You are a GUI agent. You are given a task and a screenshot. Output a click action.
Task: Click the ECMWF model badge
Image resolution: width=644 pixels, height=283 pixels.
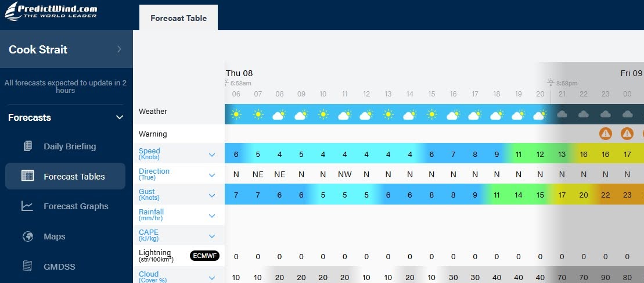pyautogui.click(x=204, y=256)
